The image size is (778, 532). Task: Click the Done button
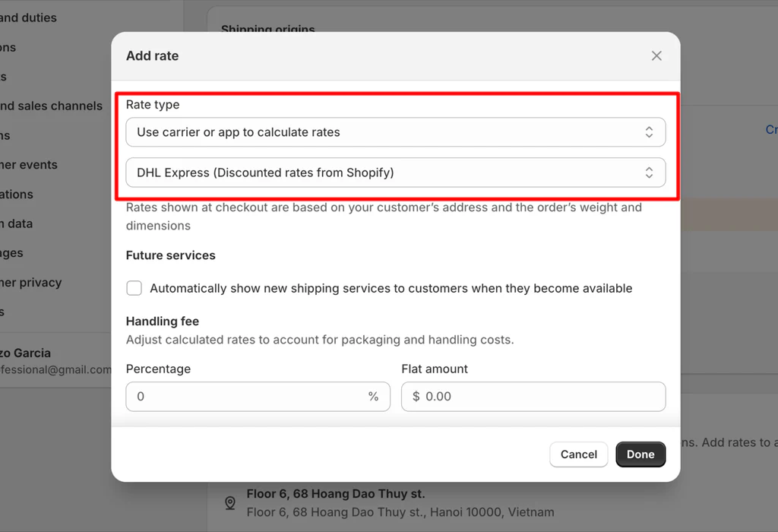click(640, 454)
